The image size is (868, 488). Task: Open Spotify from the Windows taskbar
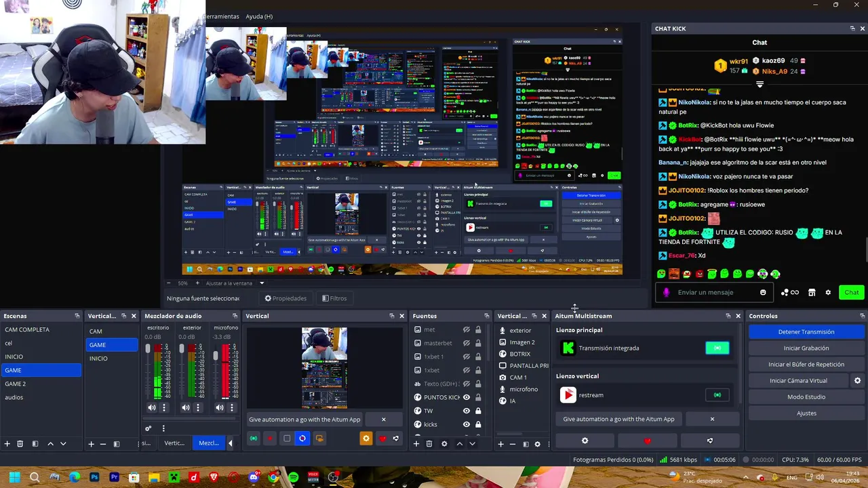(293, 477)
